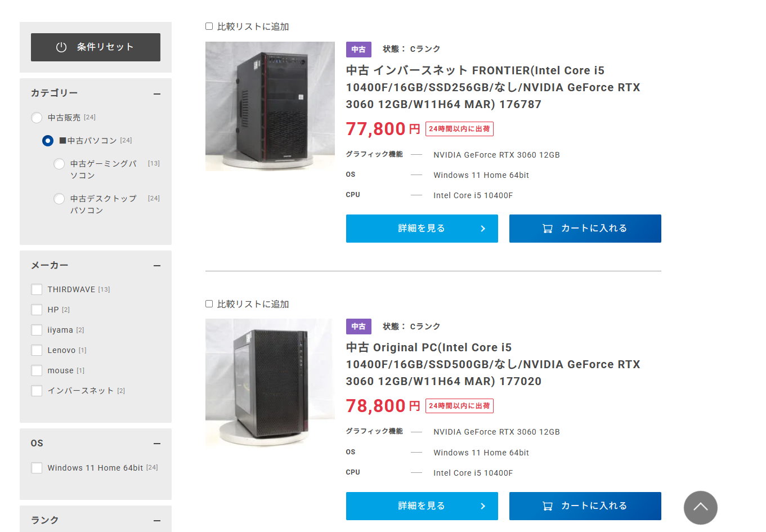Enable the Windows 11 Home 64bit filter
Image resolution: width=766 pixels, height=532 pixels.
(x=37, y=468)
